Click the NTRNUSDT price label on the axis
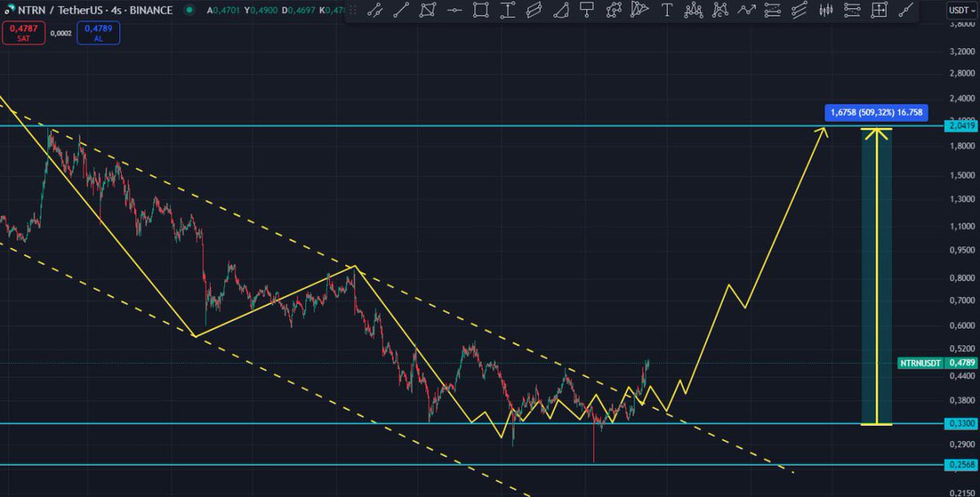This screenshot has height=497, width=980. pos(920,362)
